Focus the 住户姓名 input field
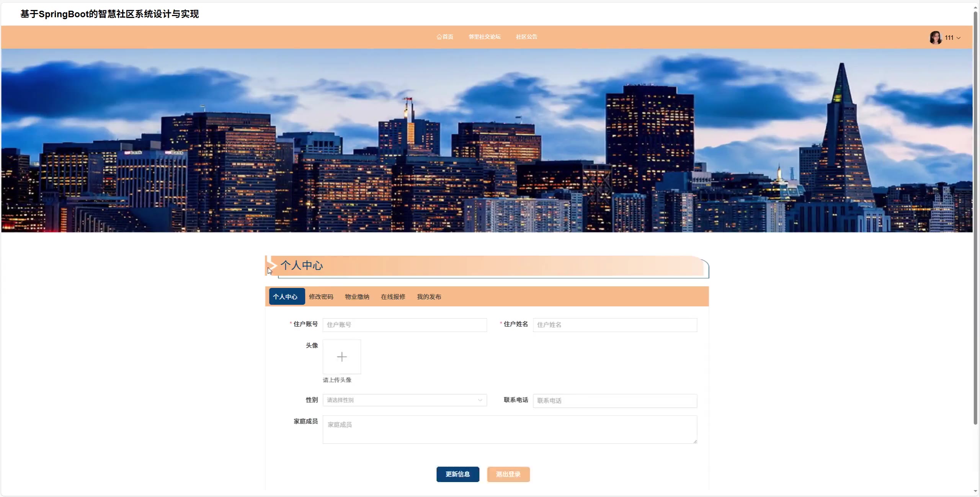 615,325
